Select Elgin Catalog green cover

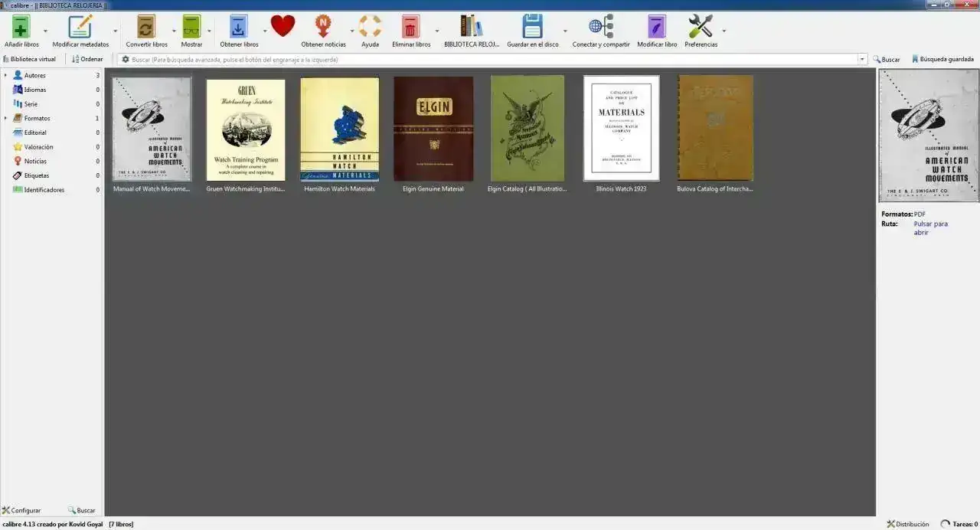(x=528, y=128)
